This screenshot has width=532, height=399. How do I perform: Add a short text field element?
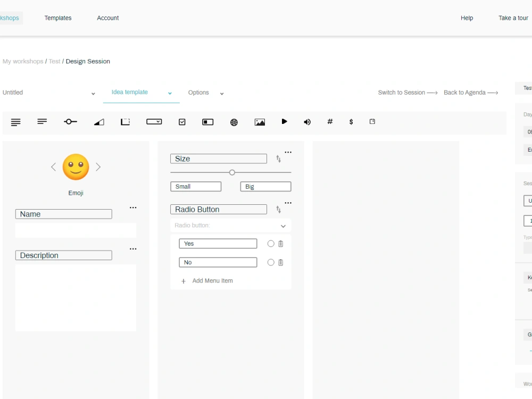click(x=42, y=121)
